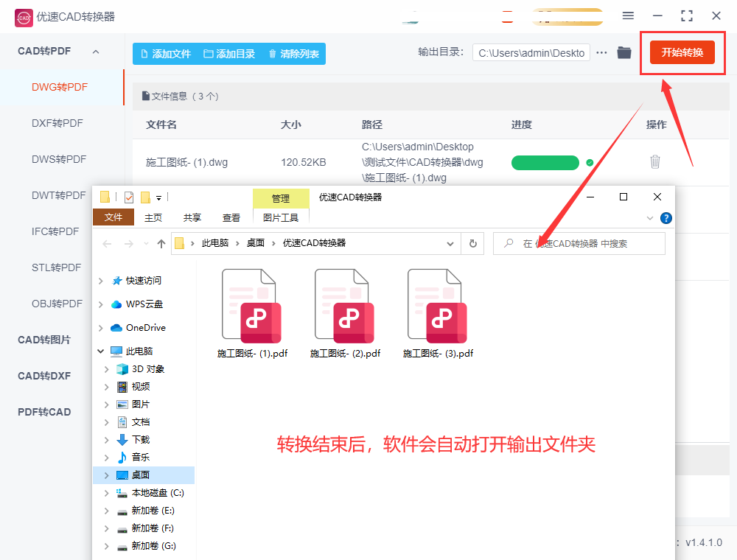Select 新加卷 (F:) drive
The width and height of the screenshot is (737, 560).
pyautogui.click(x=153, y=528)
